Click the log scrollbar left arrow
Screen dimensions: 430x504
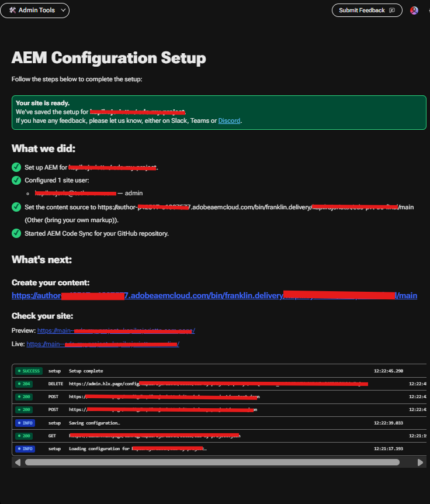click(x=18, y=462)
